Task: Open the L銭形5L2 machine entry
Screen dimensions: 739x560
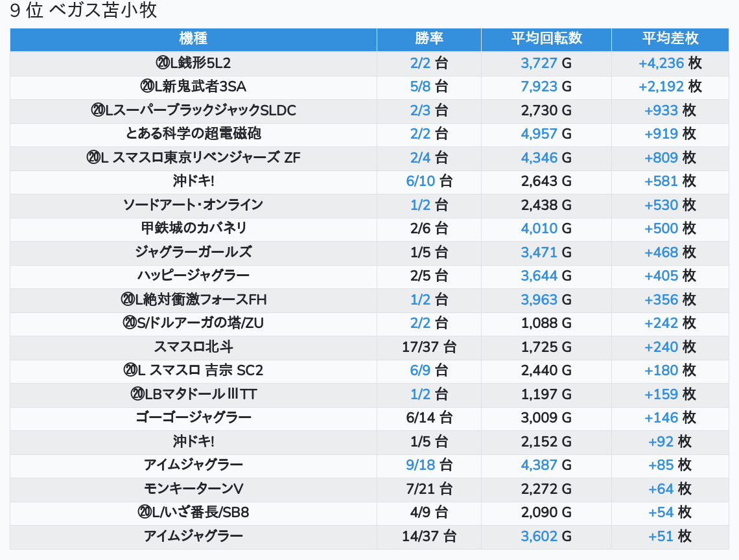Action: (x=193, y=63)
